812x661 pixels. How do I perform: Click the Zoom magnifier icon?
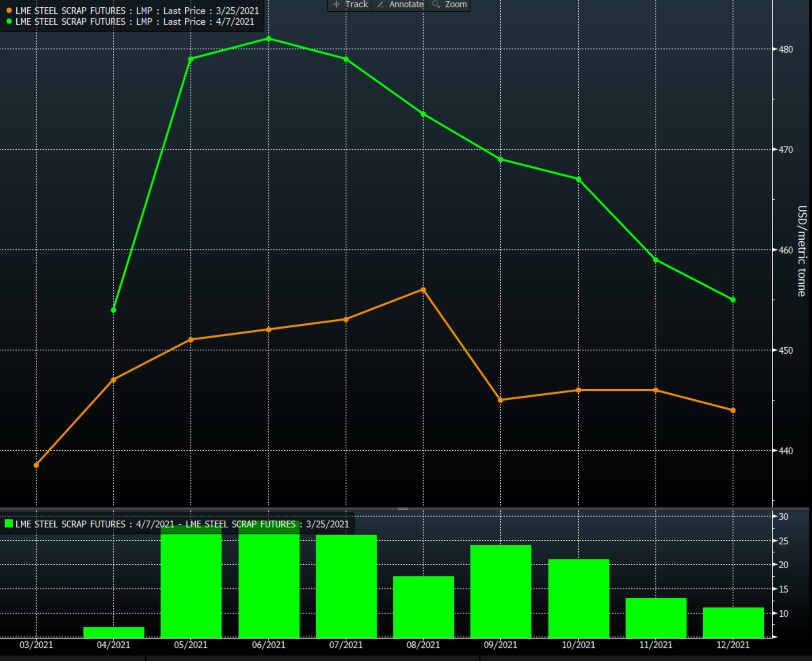pos(436,5)
